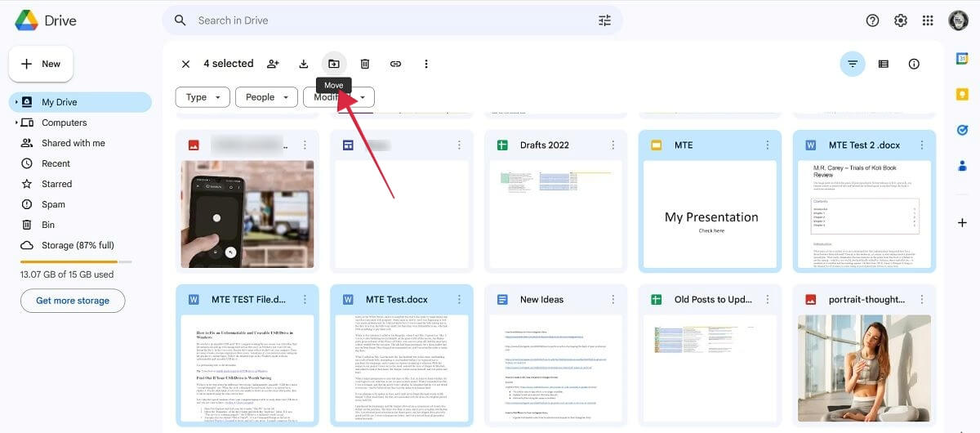This screenshot has width=980, height=433.
Task: Open the People filter dropdown
Action: pos(266,97)
